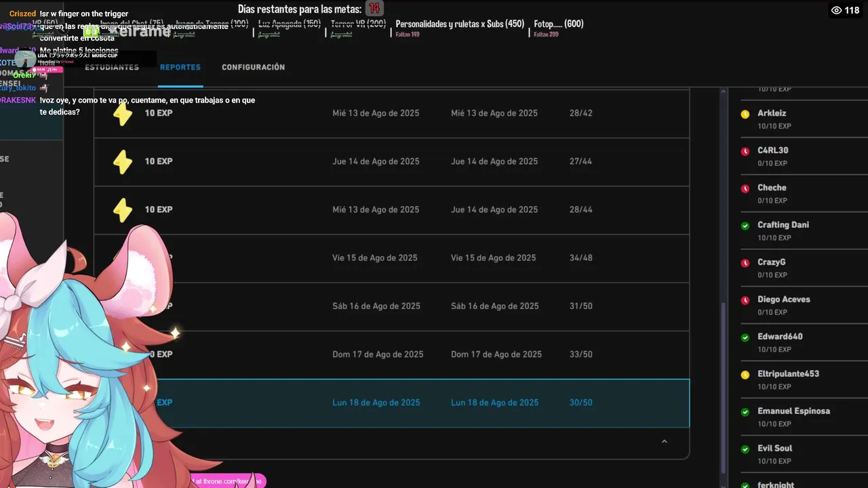
Task: Click the 34/48 score cell
Action: [x=581, y=258]
